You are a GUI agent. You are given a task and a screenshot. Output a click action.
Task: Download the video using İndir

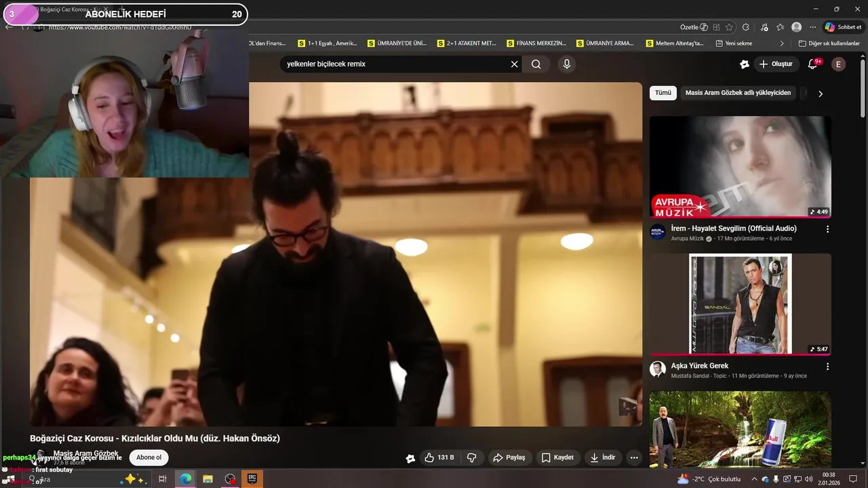(x=602, y=457)
